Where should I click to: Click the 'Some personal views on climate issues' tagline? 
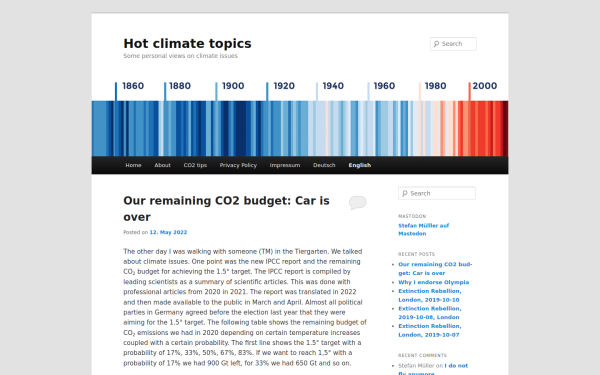point(180,56)
